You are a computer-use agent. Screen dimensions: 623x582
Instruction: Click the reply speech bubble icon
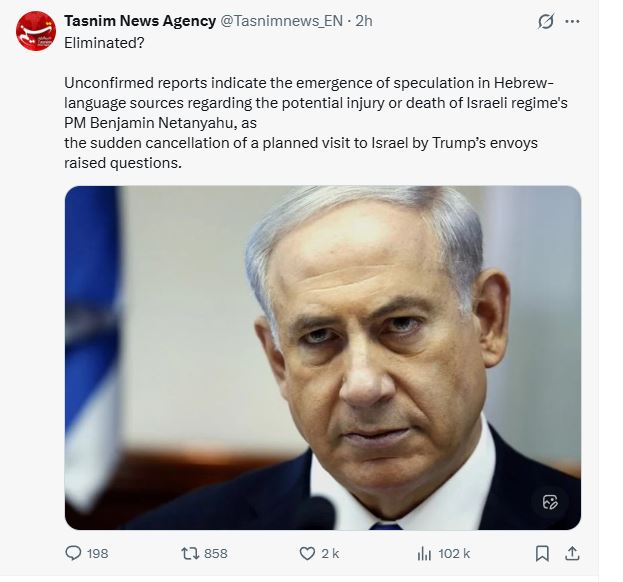coord(73,553)
